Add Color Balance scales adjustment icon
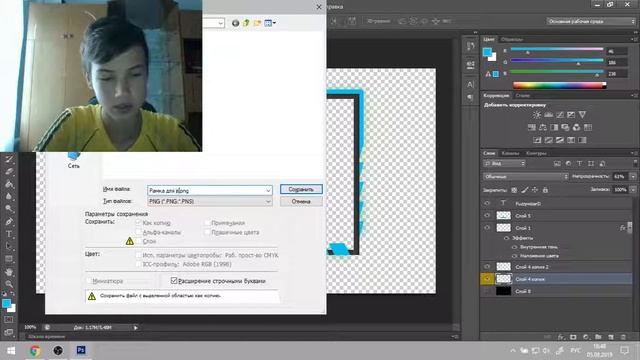Image resolution: width=640 pixels, height=360 pixels. click(543, 127)
